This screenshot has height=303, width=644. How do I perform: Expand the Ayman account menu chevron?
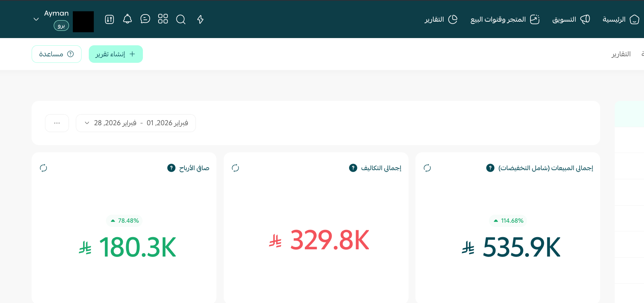(x=36, y=19)
